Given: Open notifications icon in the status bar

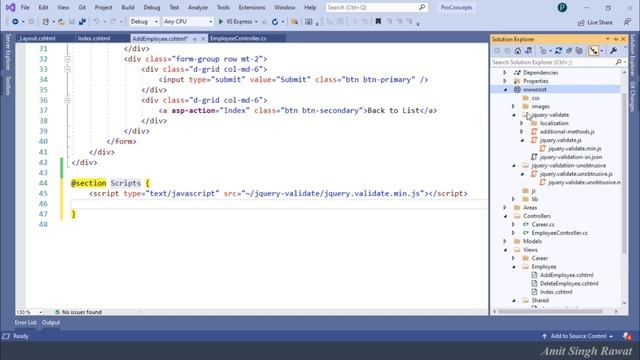Looking at the screenshot, I should coord(627,336).
